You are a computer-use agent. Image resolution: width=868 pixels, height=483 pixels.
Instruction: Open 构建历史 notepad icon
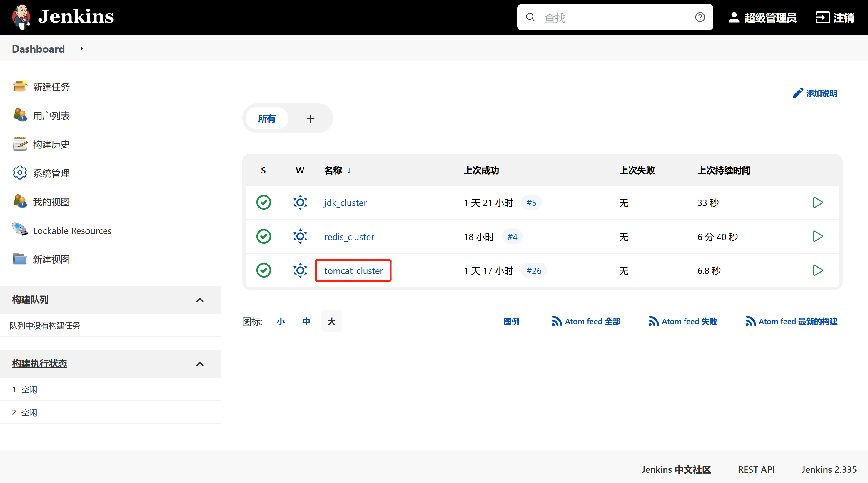pos(19,144)
